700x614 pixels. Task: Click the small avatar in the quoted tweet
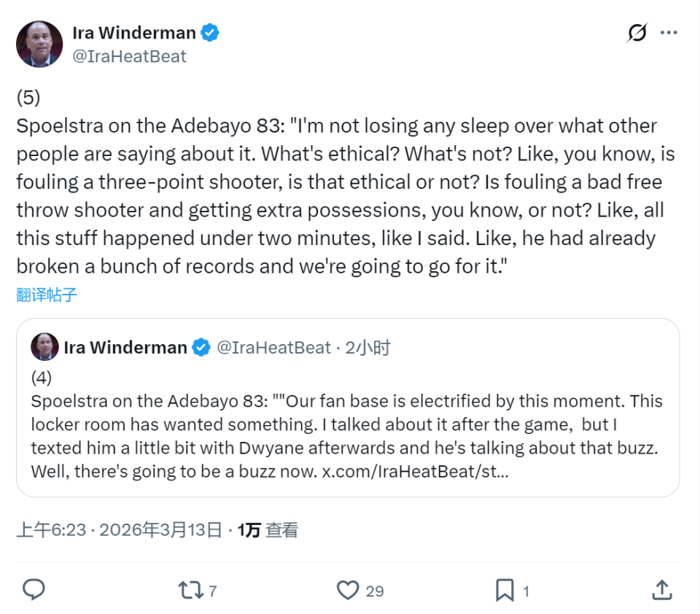(44, 348)
